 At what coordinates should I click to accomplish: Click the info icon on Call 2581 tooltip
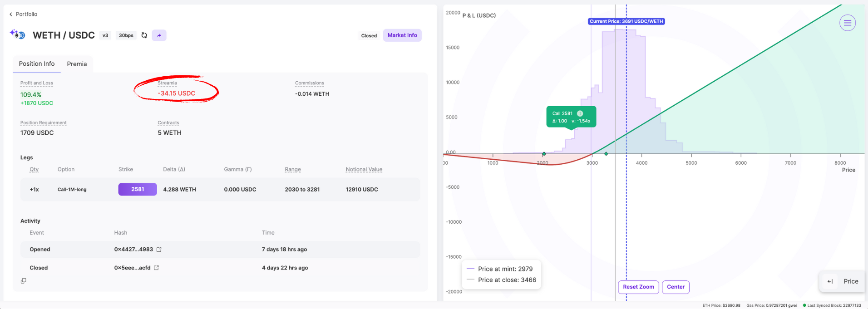click(x=580, y=113)
